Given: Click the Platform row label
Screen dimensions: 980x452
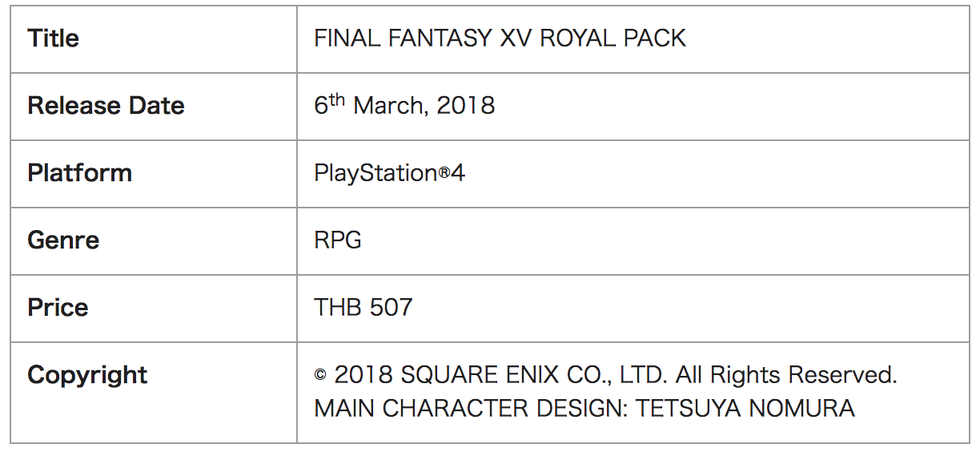Looking at the screenshot, I should click(79, 173).
